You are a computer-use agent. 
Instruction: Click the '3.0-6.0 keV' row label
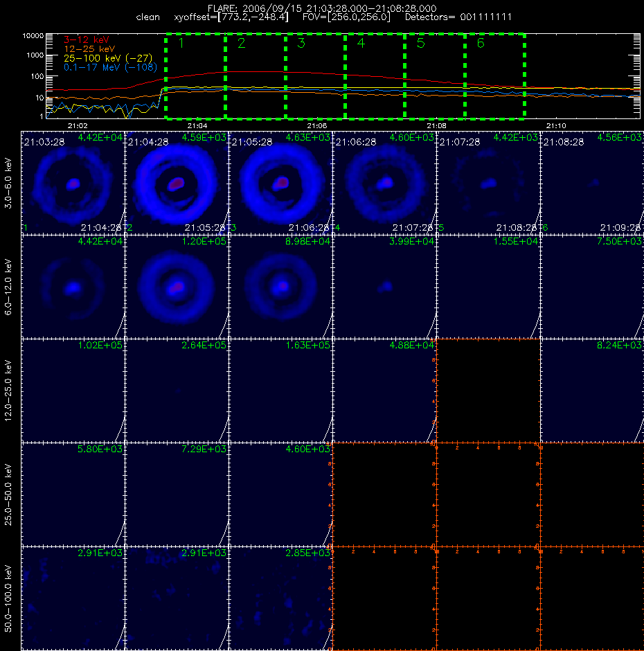pos(9,183)
